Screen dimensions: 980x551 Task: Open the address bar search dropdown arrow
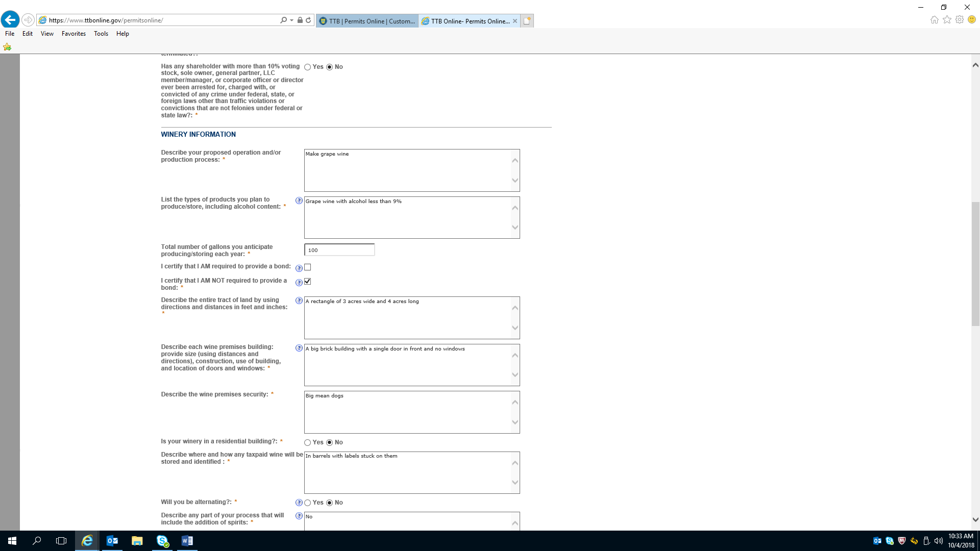pos(291,20)
